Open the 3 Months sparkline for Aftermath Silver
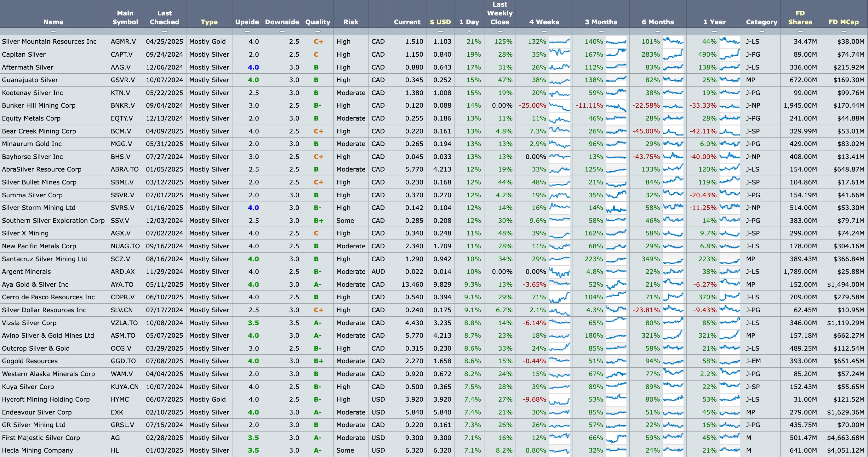 pos(616,67)
